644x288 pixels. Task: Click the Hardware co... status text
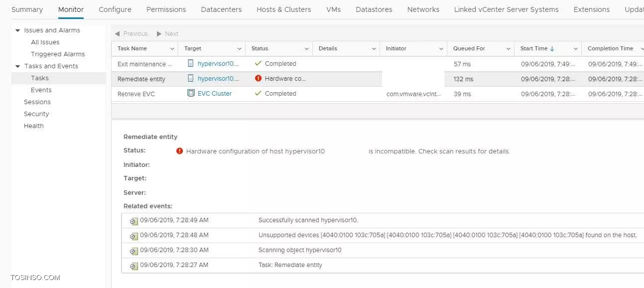(x=285, y=79)
